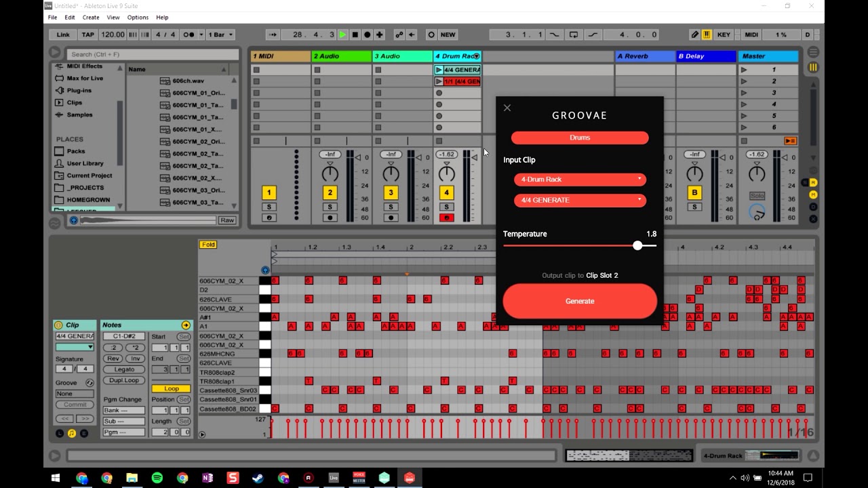This screenshot has width=868, height=488.
Task: Open the 4/4 GENERATE input clip dropdown
Action: click(580, 201)
